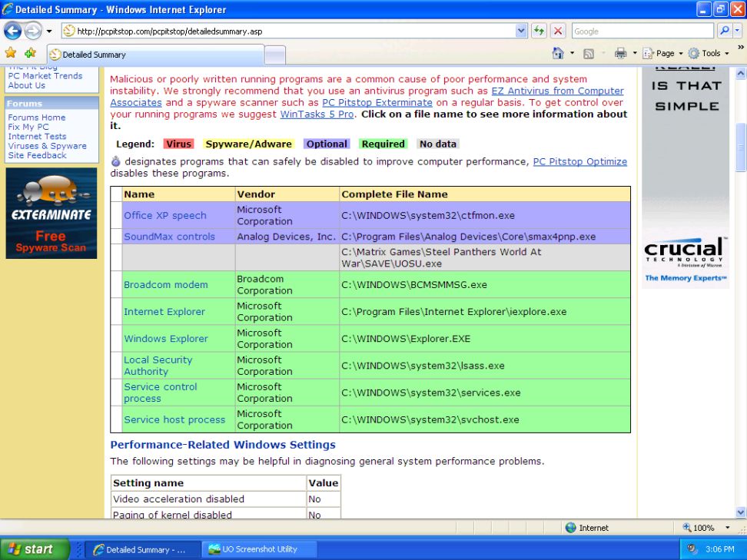Image resolution: width=747 pixels, height=560 pixels.
Task: Click the magnifier search button
Action: pos(724,31)
